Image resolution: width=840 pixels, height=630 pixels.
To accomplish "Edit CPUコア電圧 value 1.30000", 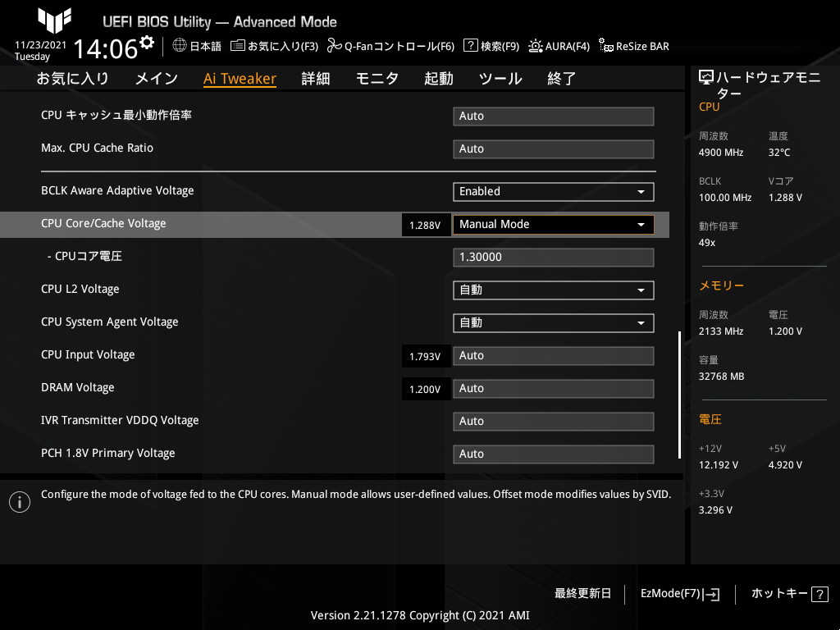I will point(554,257).
